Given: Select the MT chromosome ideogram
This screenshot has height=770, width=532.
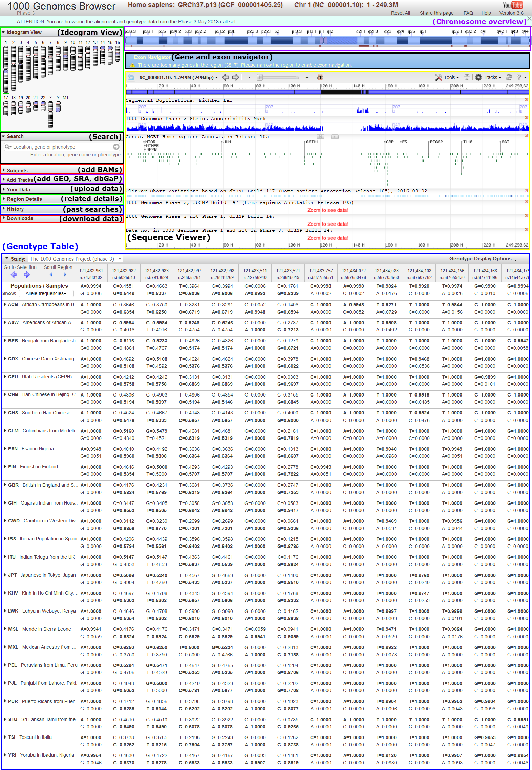Looking at the screenshot, I should click(65, 98).
